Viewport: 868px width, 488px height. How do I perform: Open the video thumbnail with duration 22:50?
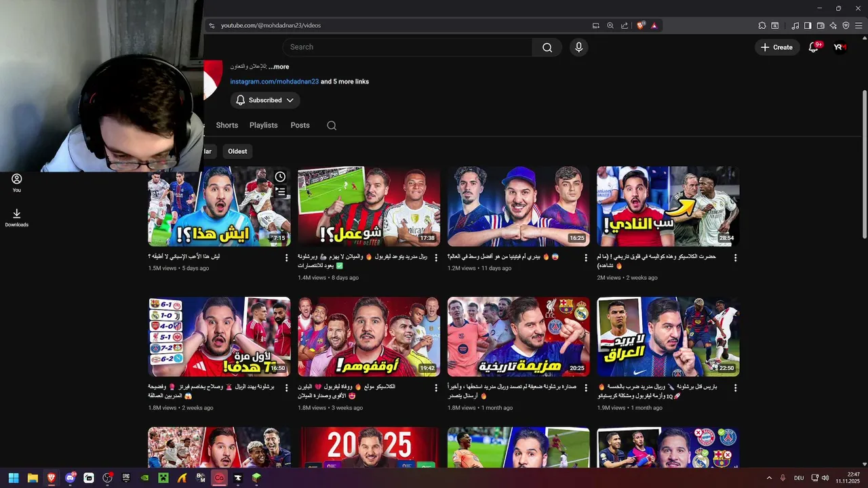pos(668,337)
